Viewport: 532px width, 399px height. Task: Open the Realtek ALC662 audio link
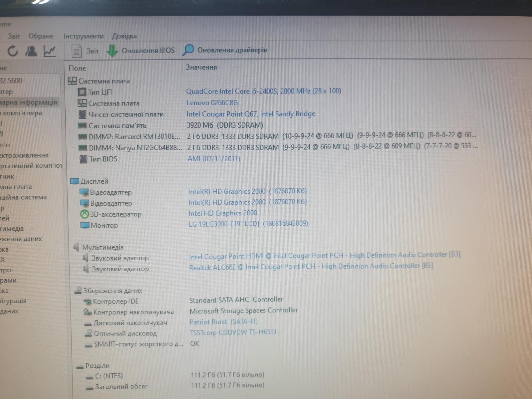click(x=311, y=266)
